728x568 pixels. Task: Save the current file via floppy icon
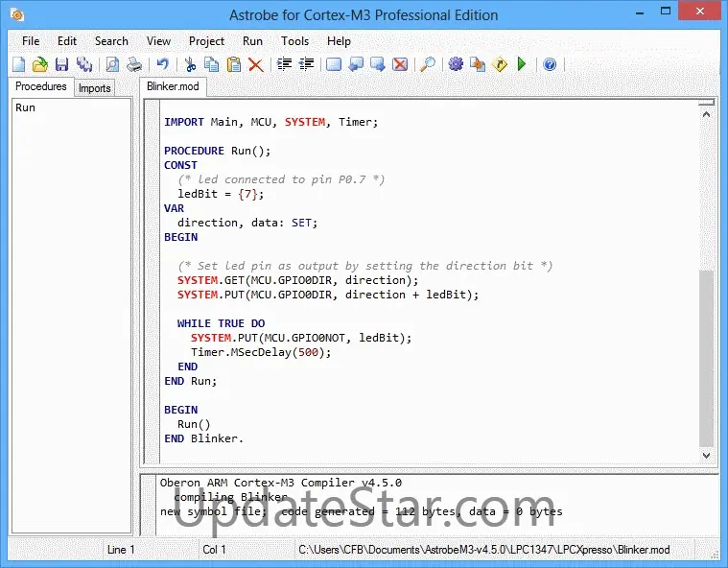(61, 64)
